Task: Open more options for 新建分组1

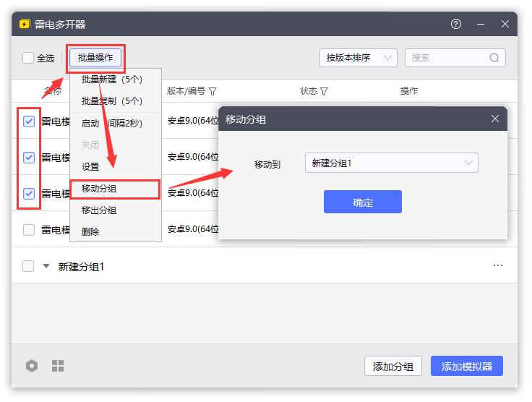Action: [x=498, y=265]
